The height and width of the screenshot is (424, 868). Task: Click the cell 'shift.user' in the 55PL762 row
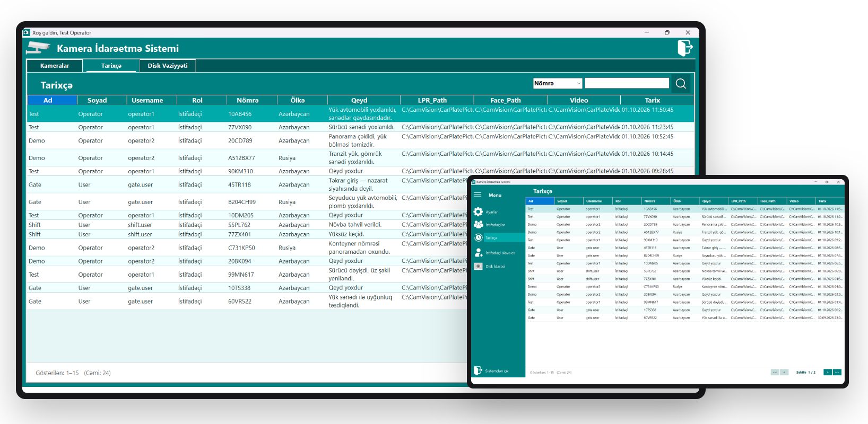pos(140,225)
